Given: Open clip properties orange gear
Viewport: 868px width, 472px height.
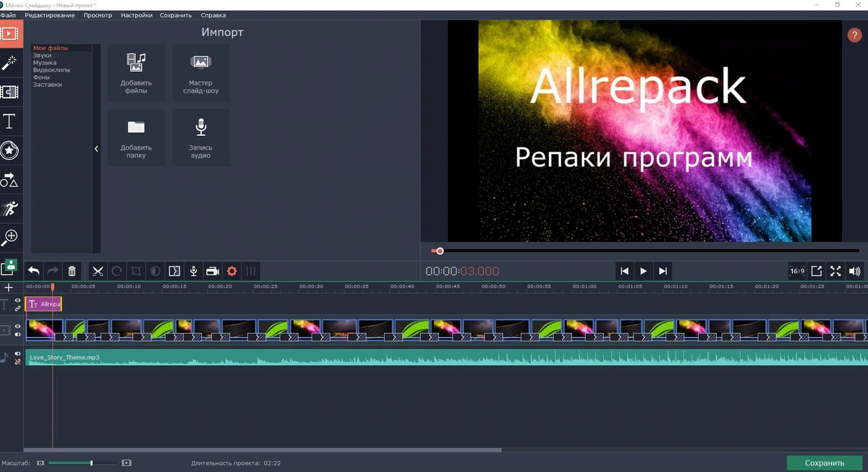Looking at the screenshot, I should point(232,271).
